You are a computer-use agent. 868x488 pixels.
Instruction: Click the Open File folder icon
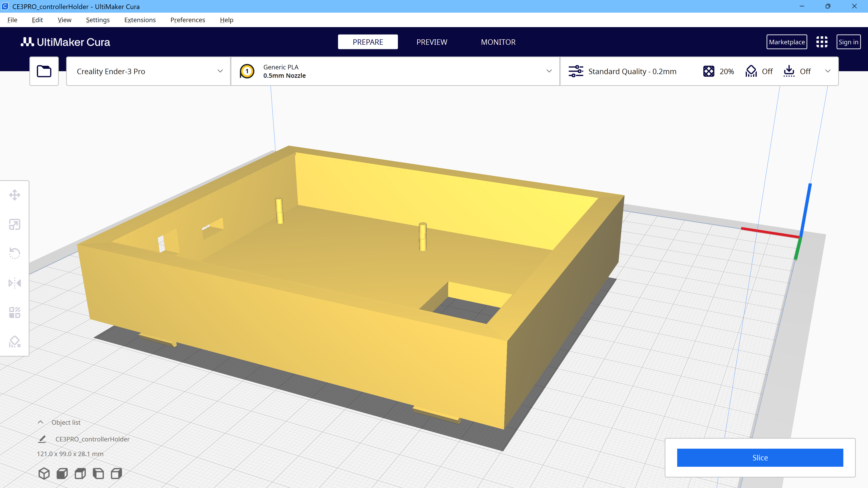[44, 71]
